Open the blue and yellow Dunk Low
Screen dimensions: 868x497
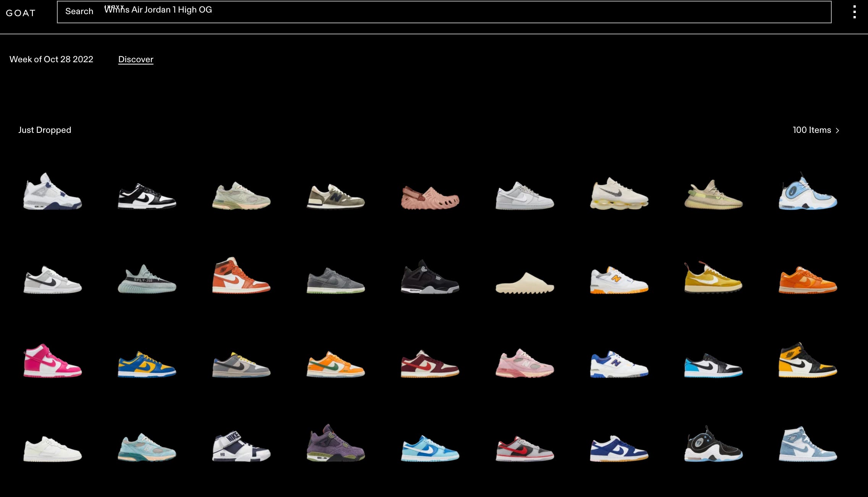pyautogui.click(x=147, y=365)
